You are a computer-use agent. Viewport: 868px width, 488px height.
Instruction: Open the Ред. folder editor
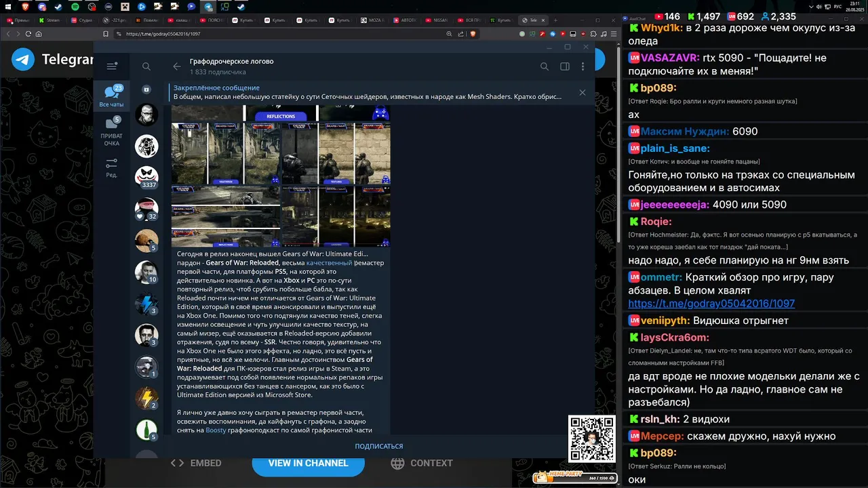[112, 167]
